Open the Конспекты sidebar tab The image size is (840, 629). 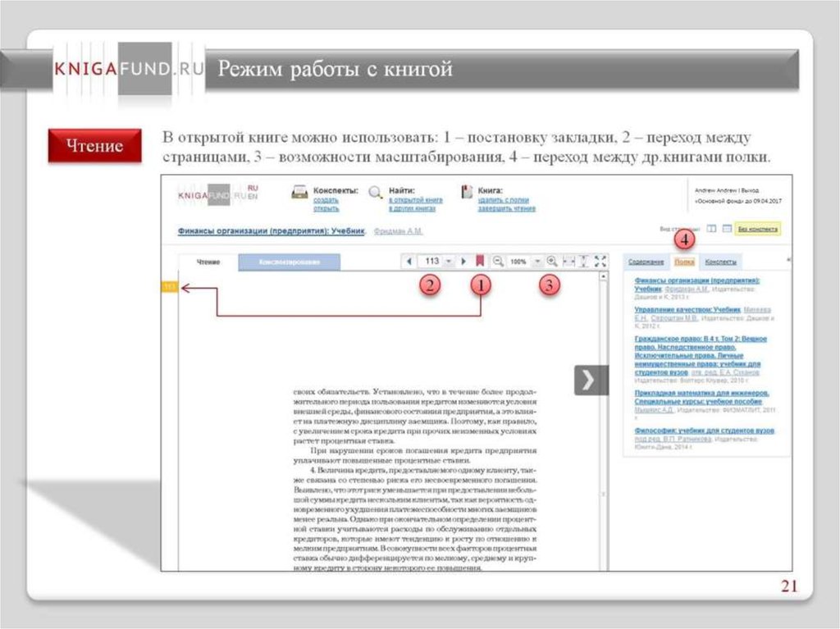[720, 262]
